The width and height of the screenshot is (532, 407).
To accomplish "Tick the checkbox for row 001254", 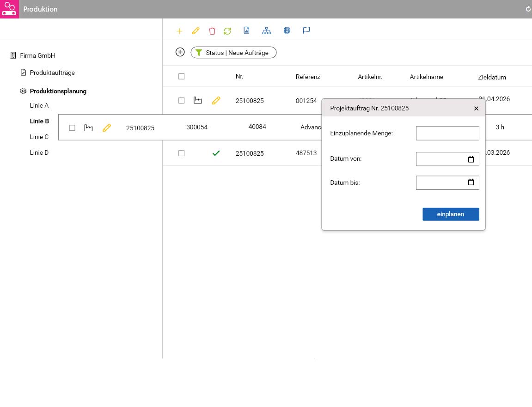I will coord(182,100).
